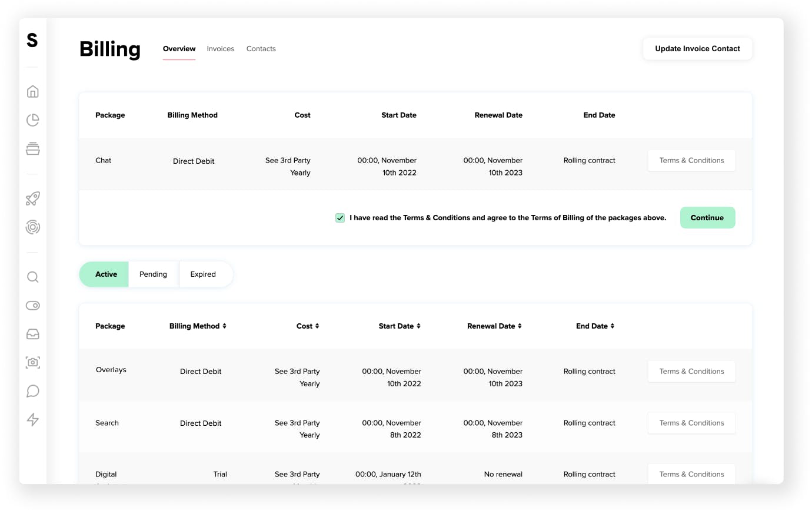The width and height of the screenshot is (812, 510).
Task: Click the home icon in sidebar
Action: 33,91
